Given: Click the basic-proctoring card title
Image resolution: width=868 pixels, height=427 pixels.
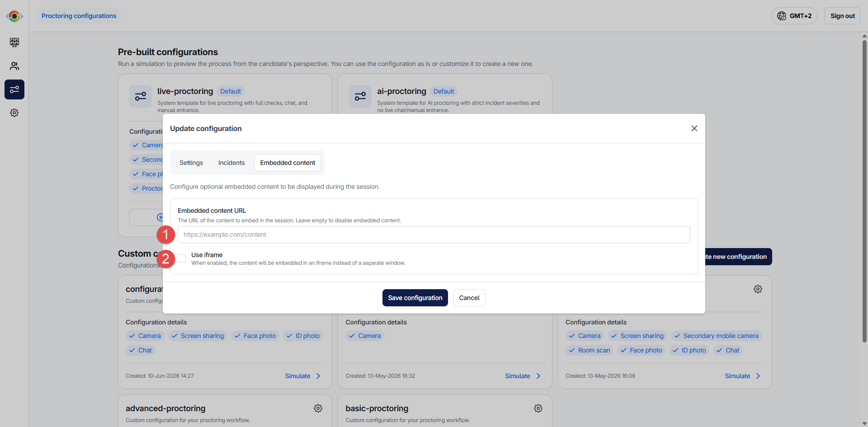Looking at the screenshot, I should tap(377, 408).
